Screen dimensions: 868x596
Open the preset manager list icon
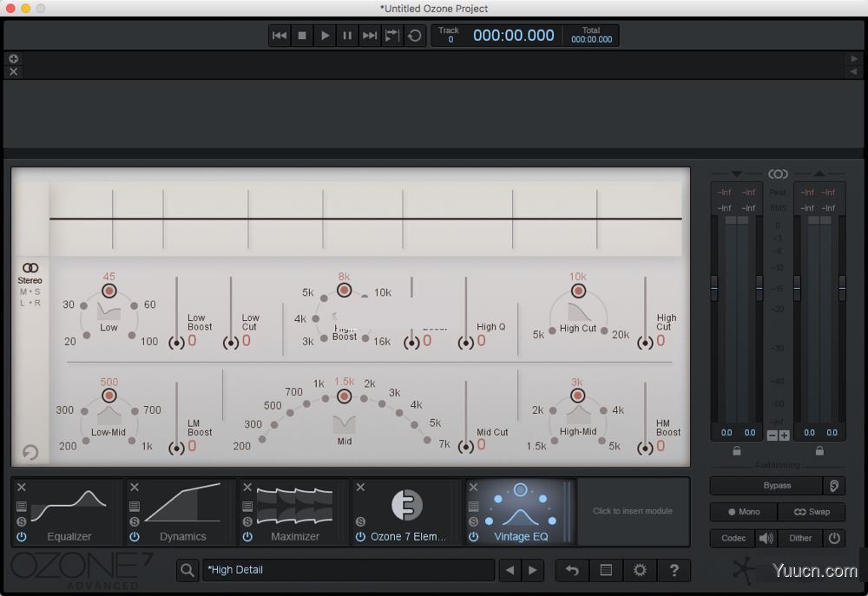(606, 570)
